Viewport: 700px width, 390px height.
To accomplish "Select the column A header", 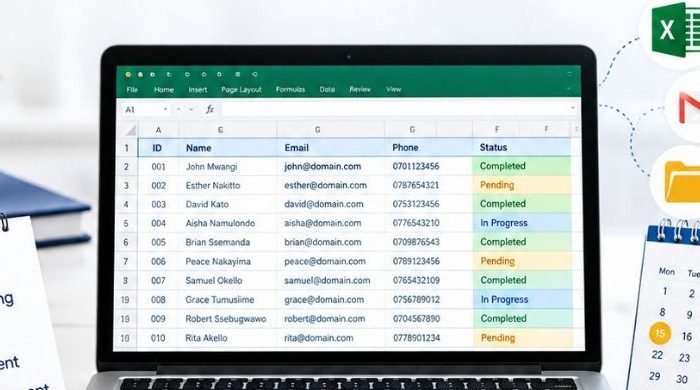I will 158,130.
